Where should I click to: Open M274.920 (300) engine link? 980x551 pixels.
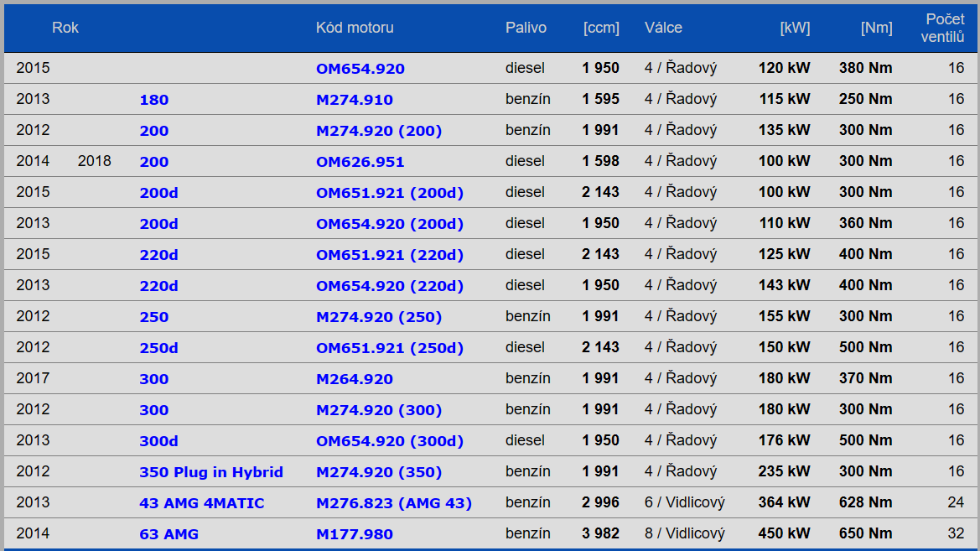tap(379, 410)
